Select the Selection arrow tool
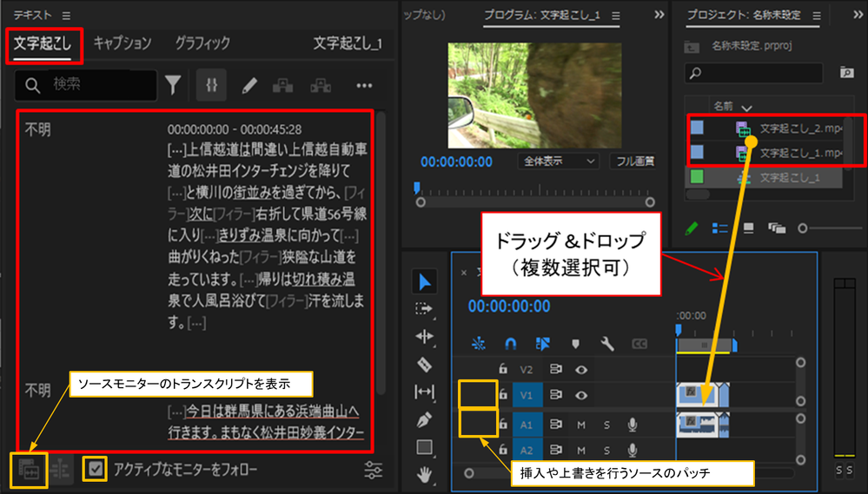This screenshot has height=494, width=868. click(425, 281)
